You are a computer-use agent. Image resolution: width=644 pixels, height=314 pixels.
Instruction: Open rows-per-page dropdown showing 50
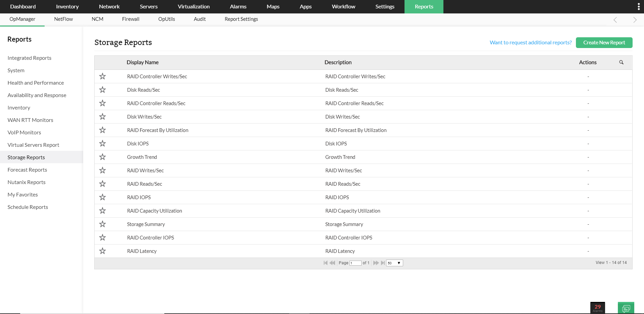point(394,263)
